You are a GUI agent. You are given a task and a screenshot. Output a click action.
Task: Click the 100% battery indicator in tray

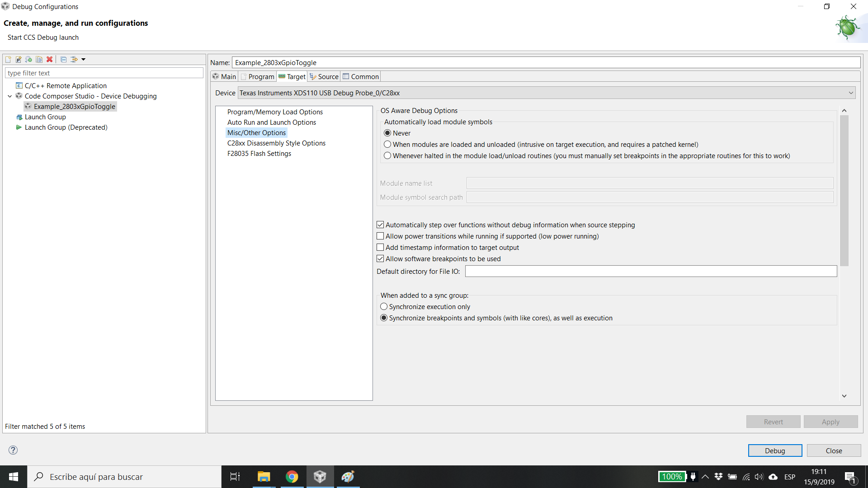pyautogui.click(x=672, y=477)
